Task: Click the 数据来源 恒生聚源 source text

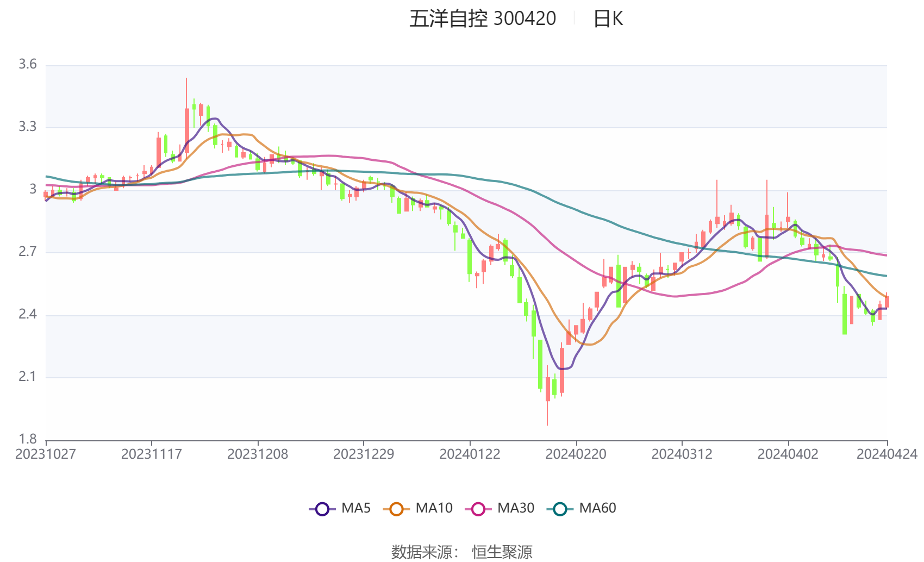Action: pos(462,552)
